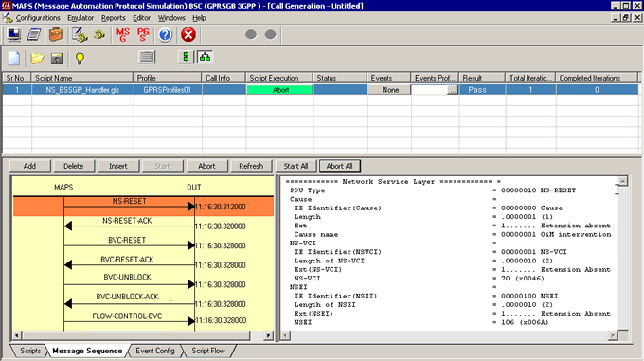Select the None events cell
Screen dimensions: 644x361
389,90
